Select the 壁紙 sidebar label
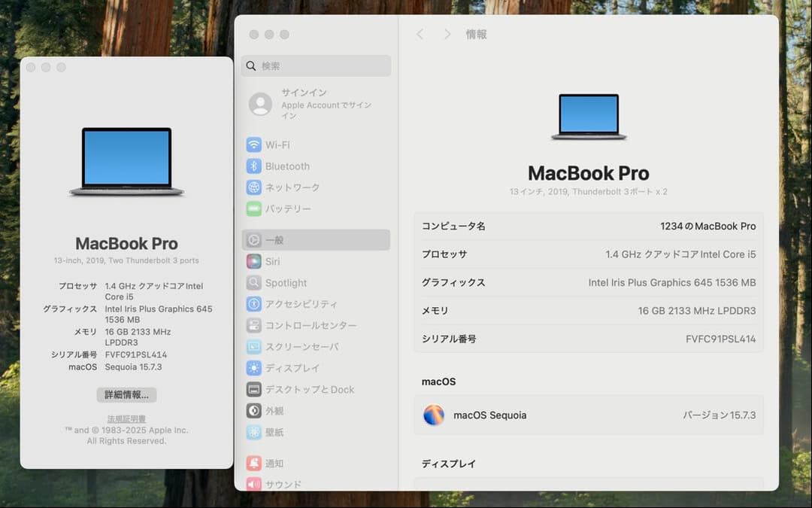Screen dimensions: 812x508 pos(274,432)
